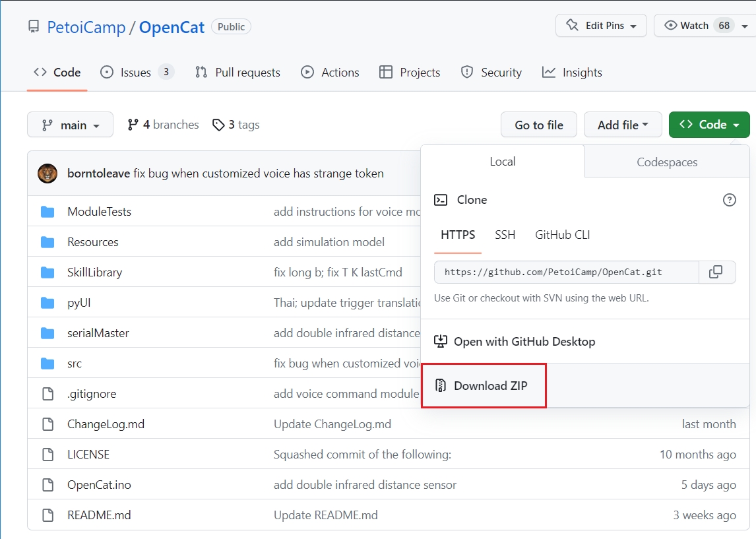The height and width of the screenshot is (539, 756).
Task: Click the help question mark icon beside Clone
Action: [729, 200]
